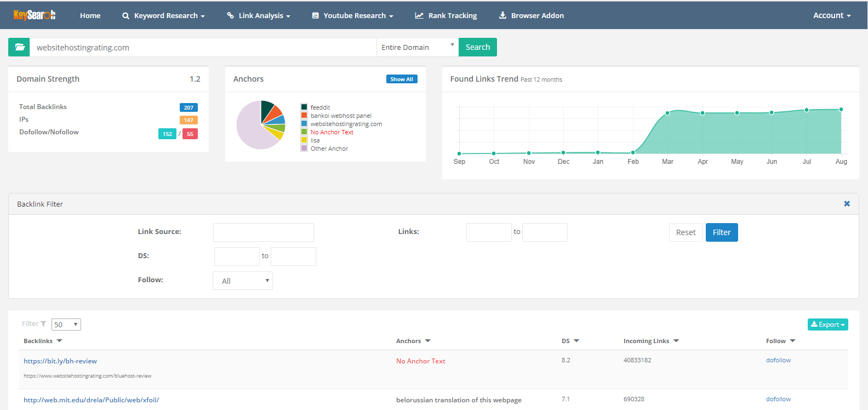
Task: Click the KeySearch logo
Action: 34,15
